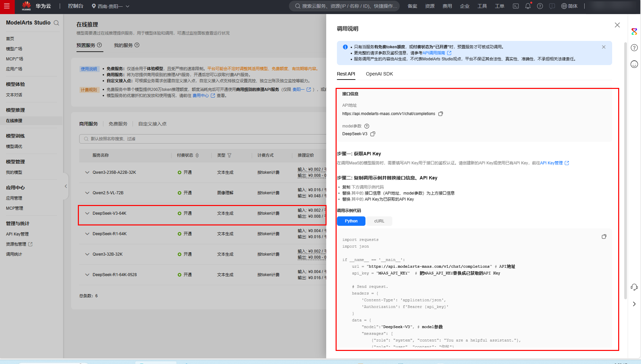
Task: Click help icon next to 我的服务
Action: 137,45
